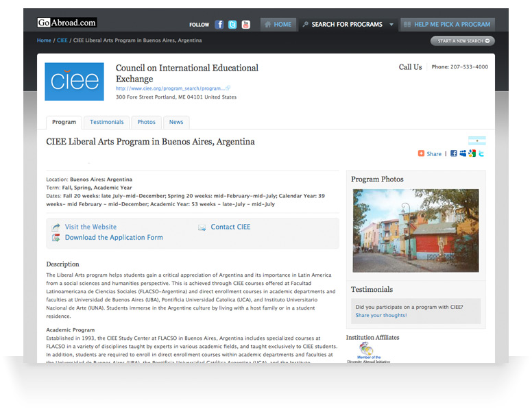Switch to the Testimonials tab
This screenshot has height=411, width=532.
(x=106, y=122)
